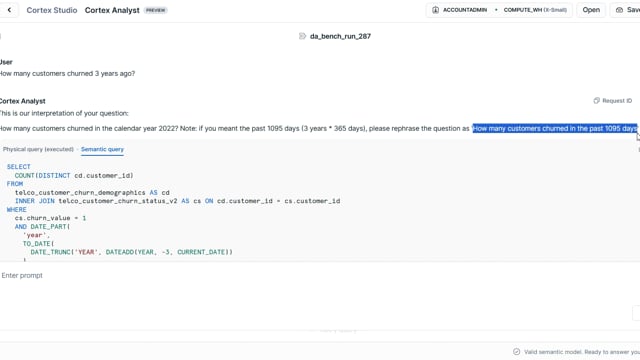Click the Save button

627,10
